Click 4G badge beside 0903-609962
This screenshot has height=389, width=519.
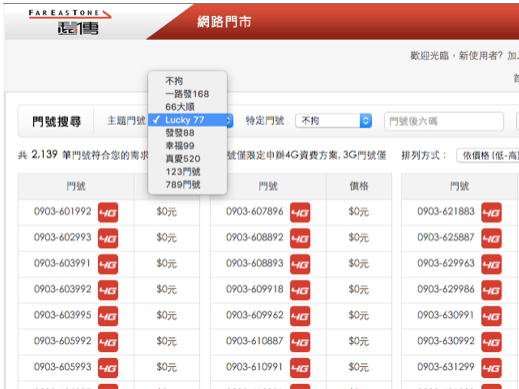tap(300, 316)
